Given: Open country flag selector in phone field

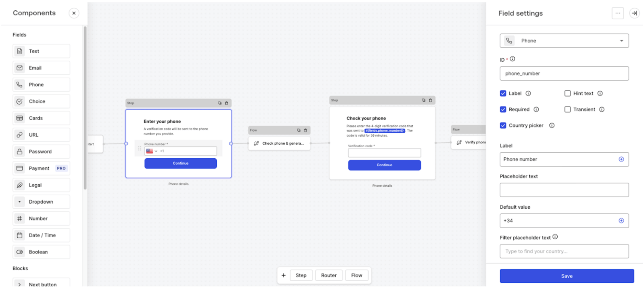Looking at the screenshot, I should point(152,151).
